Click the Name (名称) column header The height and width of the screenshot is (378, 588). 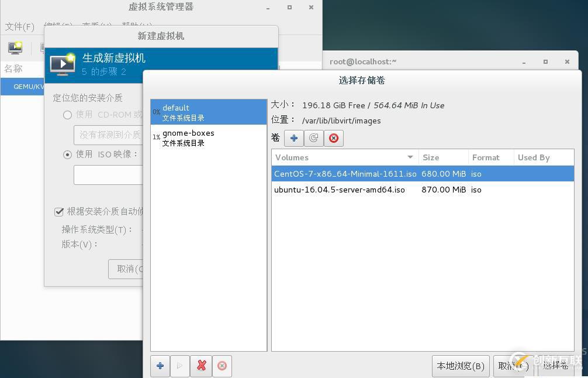pos(13,68)
